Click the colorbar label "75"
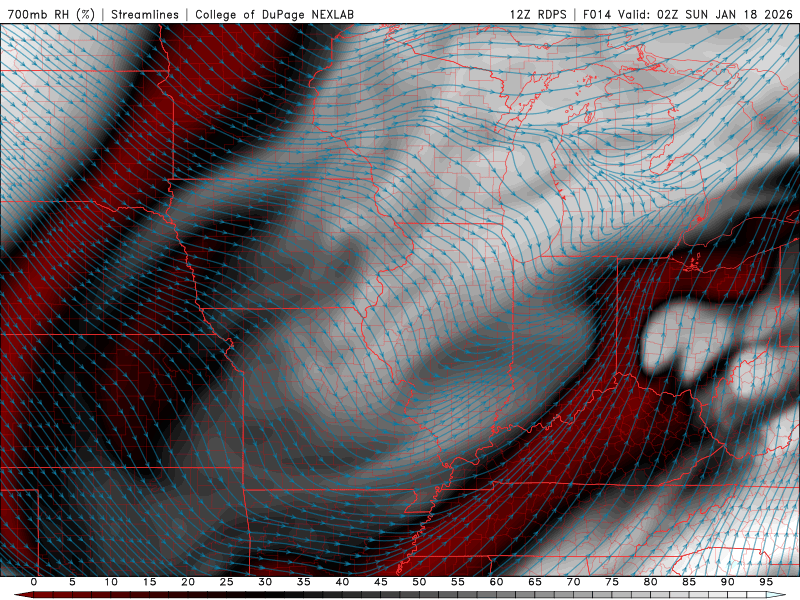Image resolution: width=800 pixels, height=600 pixels. tap(612, 582)
